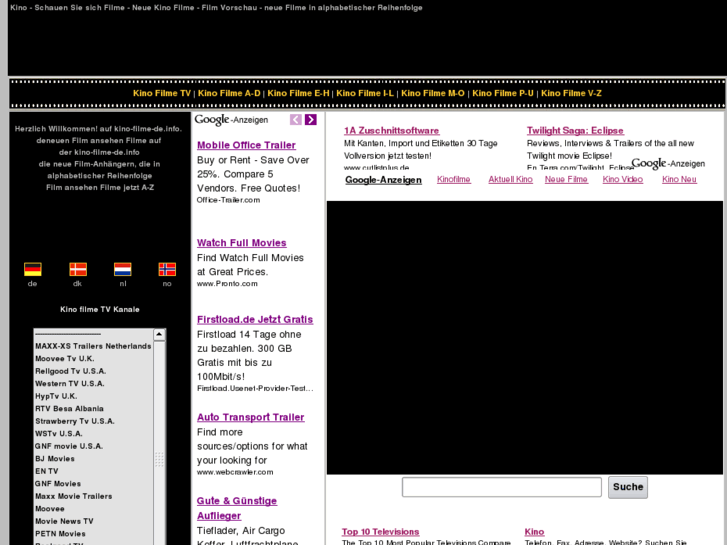
Task: Click the next ads arrow
Action: tap(311, 120)
